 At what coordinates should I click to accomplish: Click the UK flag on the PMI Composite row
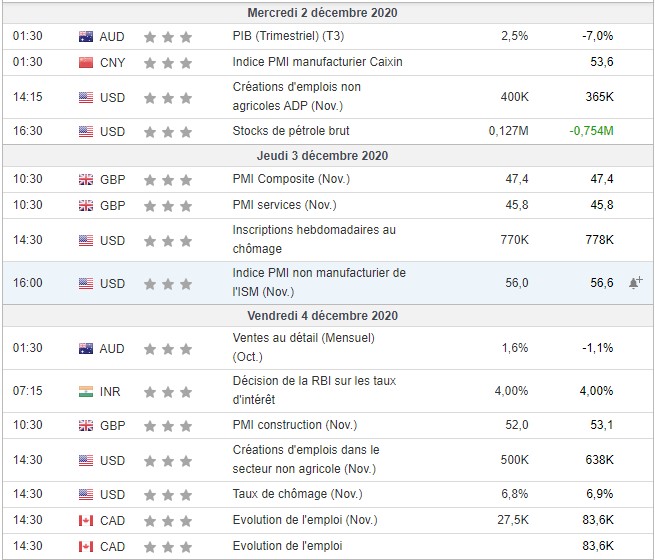pyautogui.click(x=86, y=179)
